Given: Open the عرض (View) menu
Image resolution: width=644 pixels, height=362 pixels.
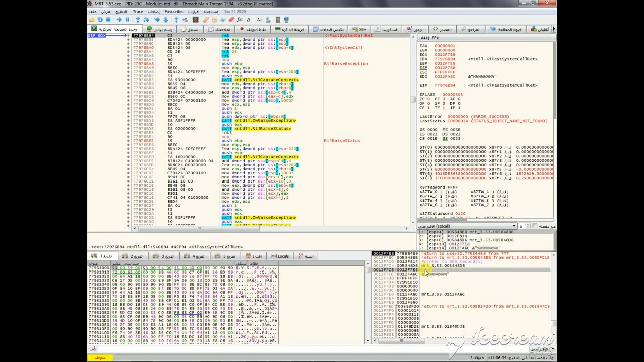Looking at the screenshot, I should (106, 12).
